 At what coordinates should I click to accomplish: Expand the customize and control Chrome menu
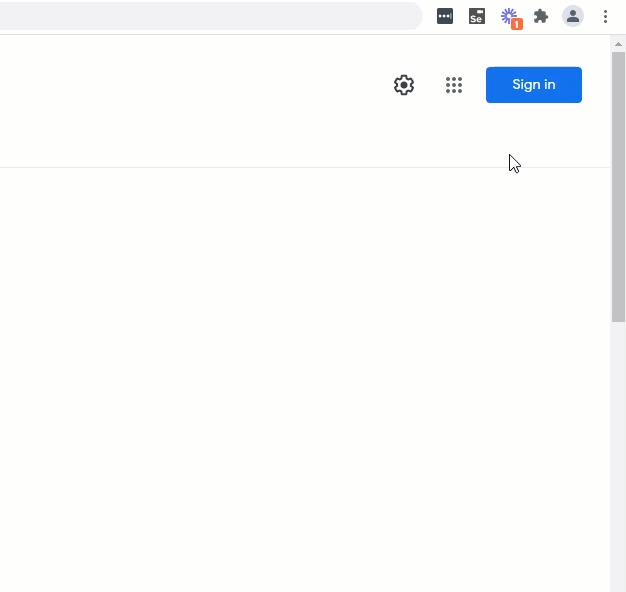(x=605, y=16)
